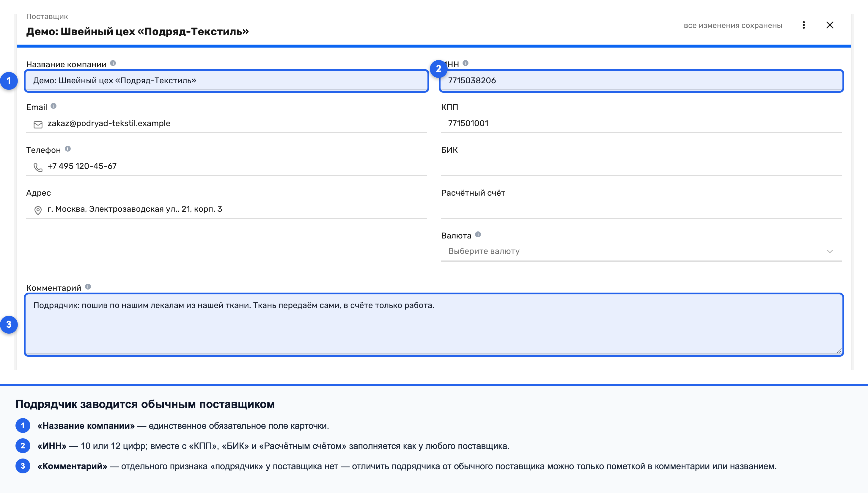This screenshot has height=493, width=868.
Task: Click legend line explaining «Комментарий» field
Action: point(407,466)
